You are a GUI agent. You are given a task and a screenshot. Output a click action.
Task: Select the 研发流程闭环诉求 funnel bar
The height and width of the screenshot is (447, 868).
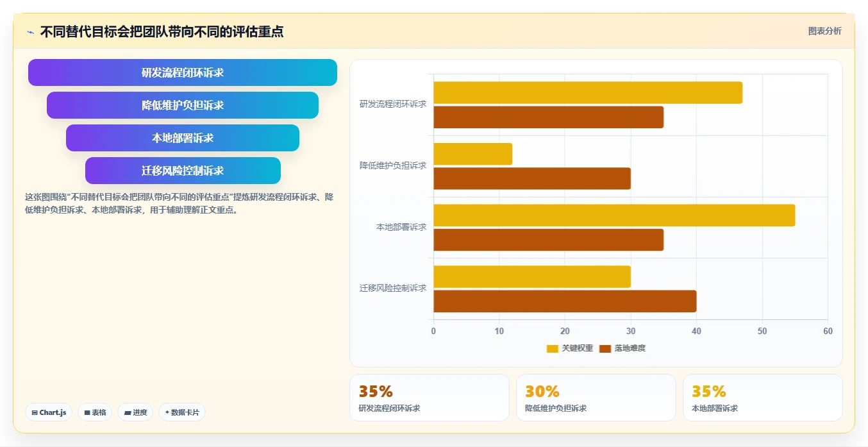coord(183,72)
